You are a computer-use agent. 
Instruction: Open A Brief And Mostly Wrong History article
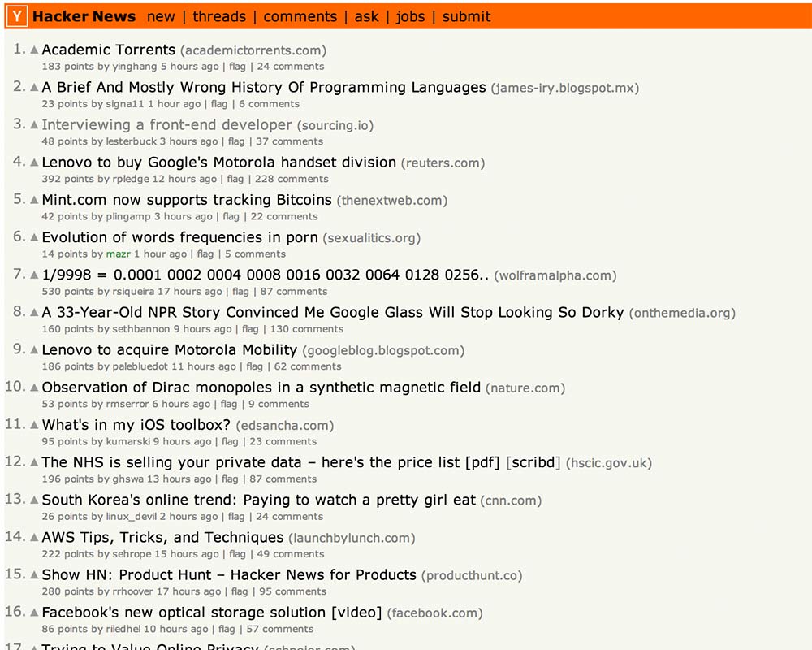point(264,87)
